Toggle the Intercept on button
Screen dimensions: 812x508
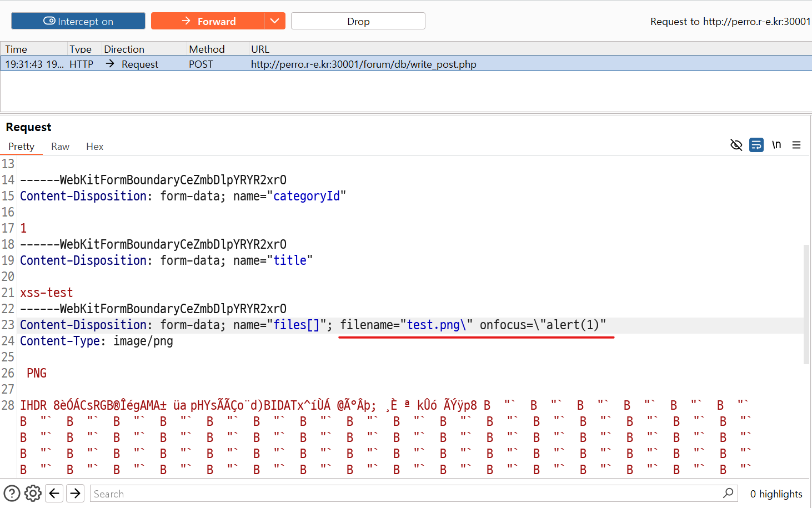click(x=78, y=21)
